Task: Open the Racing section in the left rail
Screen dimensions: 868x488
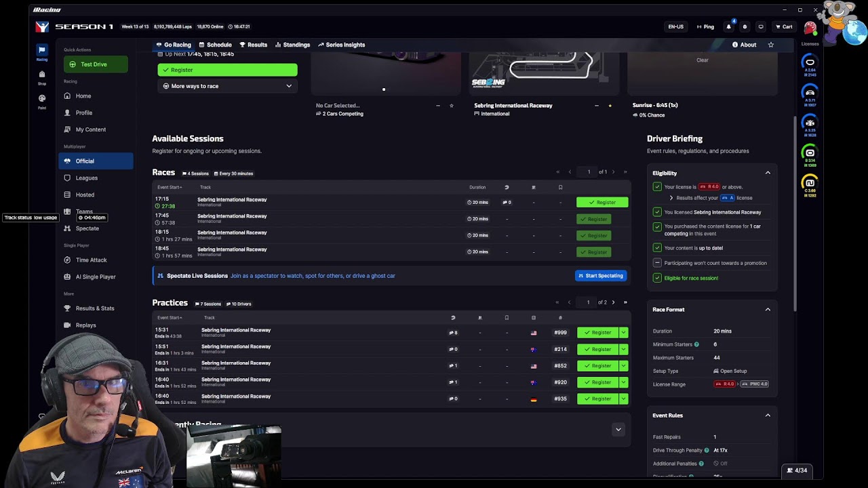Action: [42, 52]
